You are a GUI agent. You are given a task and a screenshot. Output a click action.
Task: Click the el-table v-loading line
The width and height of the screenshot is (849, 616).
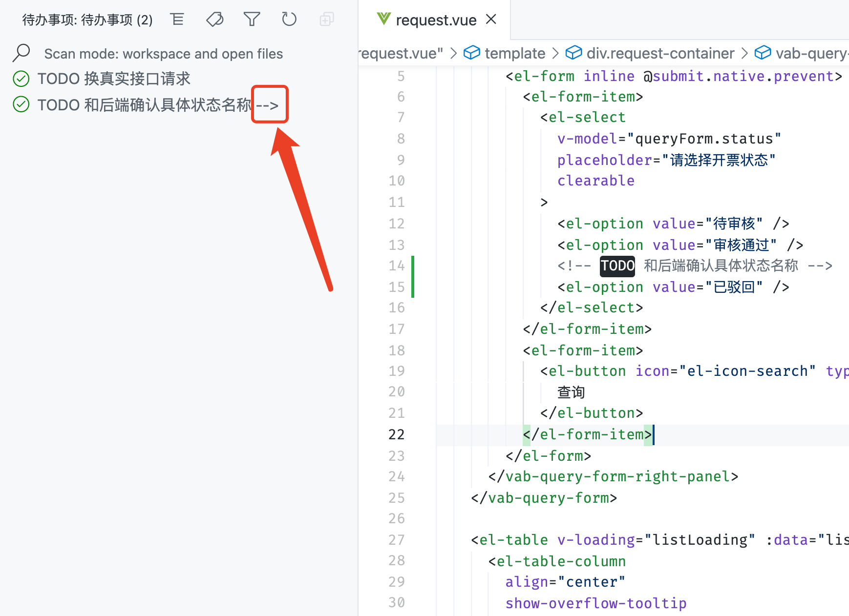click(660, 540)
